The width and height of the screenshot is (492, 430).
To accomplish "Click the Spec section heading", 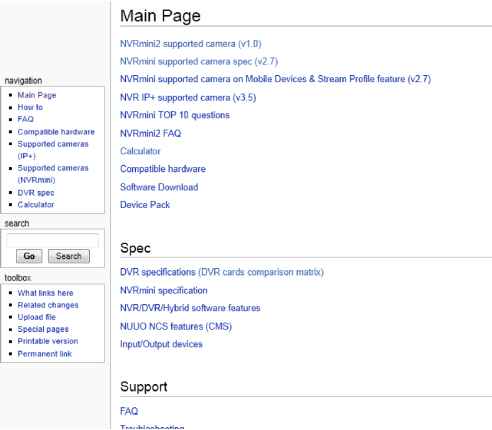I will pos(135,248).
